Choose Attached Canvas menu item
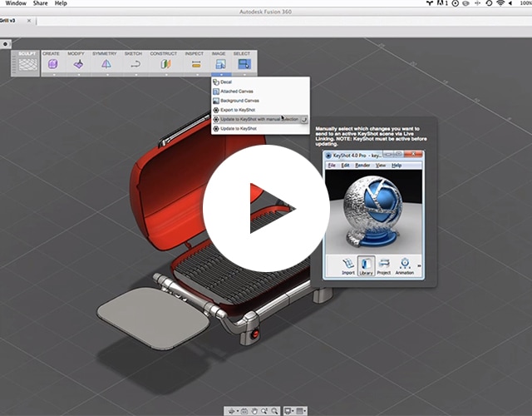This screenshot has width=532, height=416. (260, 91)
